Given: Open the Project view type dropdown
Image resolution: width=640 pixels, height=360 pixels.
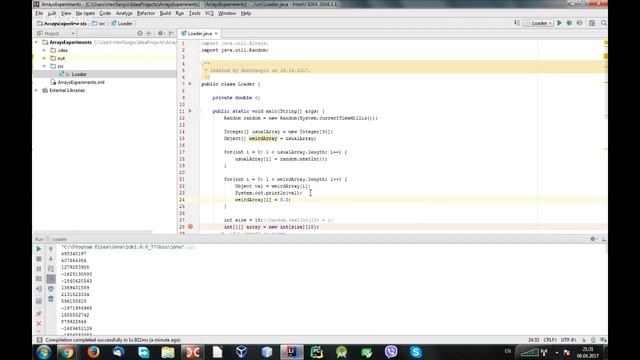Looking at the screenshot, I should point(56,33).
